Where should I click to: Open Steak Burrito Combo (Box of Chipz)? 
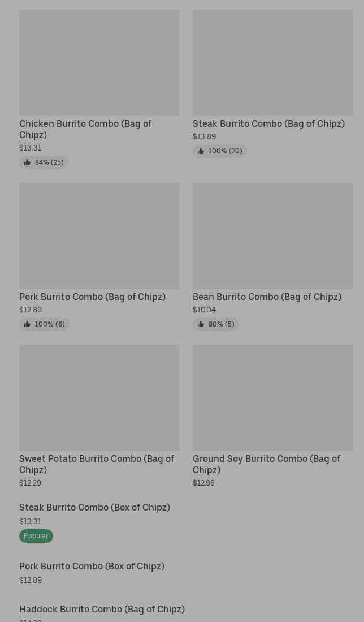(94, 507)
